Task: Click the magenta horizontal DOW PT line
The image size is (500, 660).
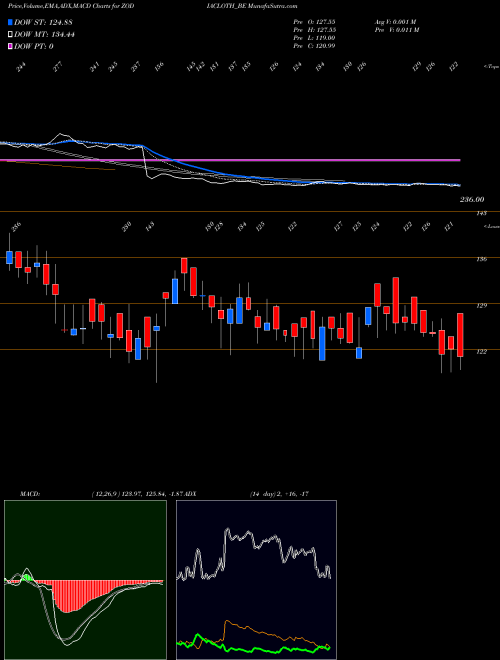Action: 230,160
